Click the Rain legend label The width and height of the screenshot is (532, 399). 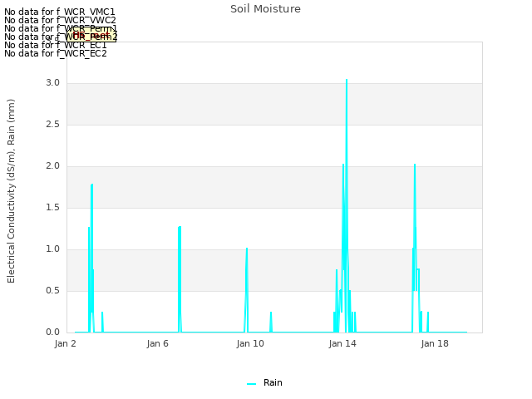(x=273, y=382)
